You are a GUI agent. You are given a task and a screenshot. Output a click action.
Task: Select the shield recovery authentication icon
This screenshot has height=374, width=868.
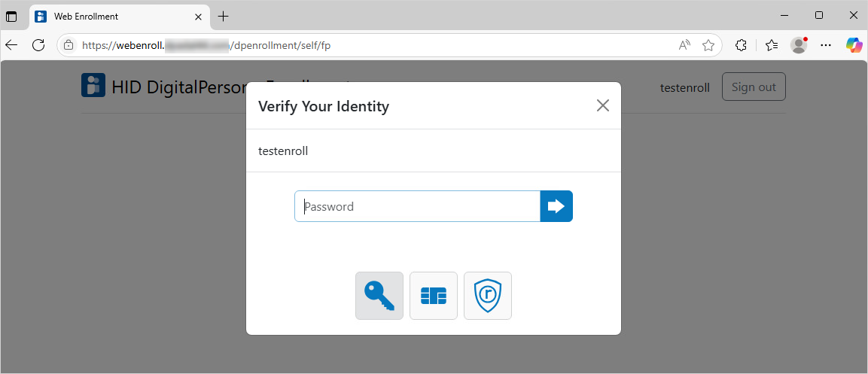[488, 296]
